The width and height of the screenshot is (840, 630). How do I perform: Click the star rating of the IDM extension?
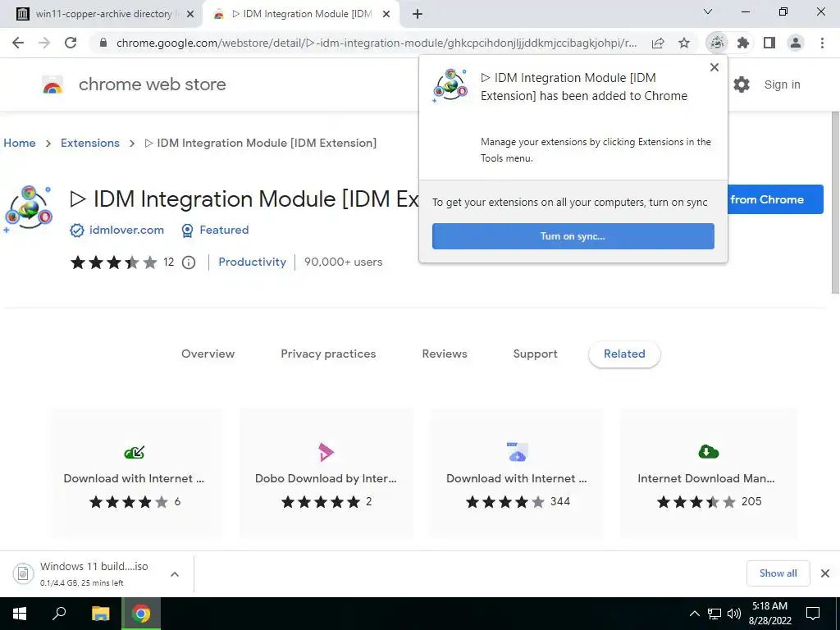click(113, 262)
